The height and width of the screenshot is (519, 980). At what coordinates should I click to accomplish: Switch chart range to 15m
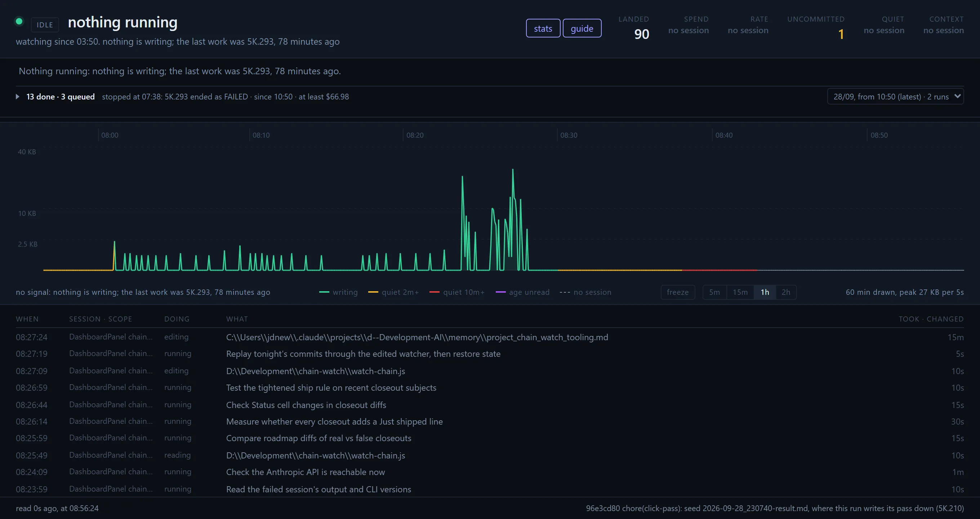(x=740, y=292)
